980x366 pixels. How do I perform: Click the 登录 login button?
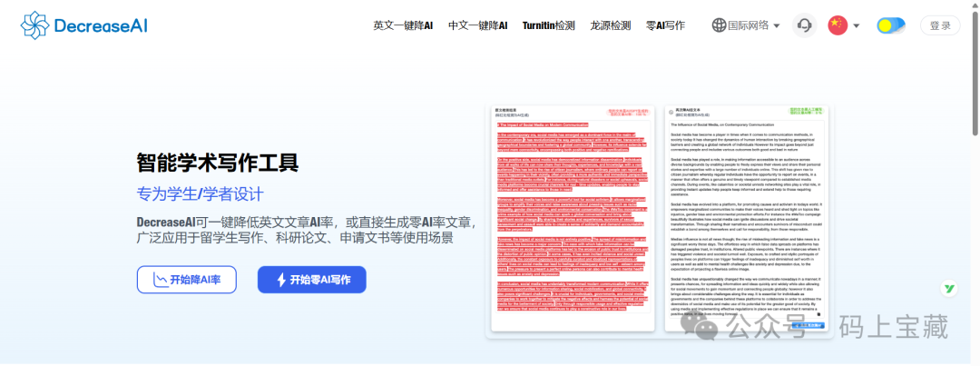pyautogui.click(x=940, y=25)
